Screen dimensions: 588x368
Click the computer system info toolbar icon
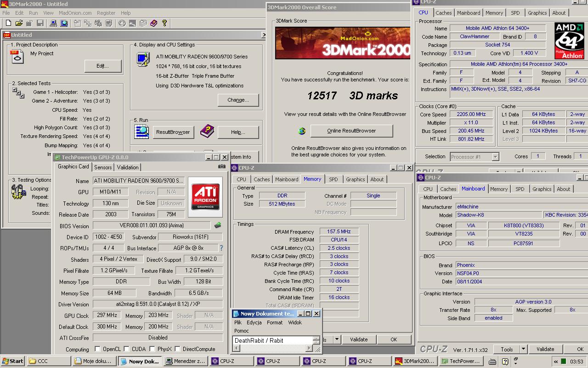(53, 23)
